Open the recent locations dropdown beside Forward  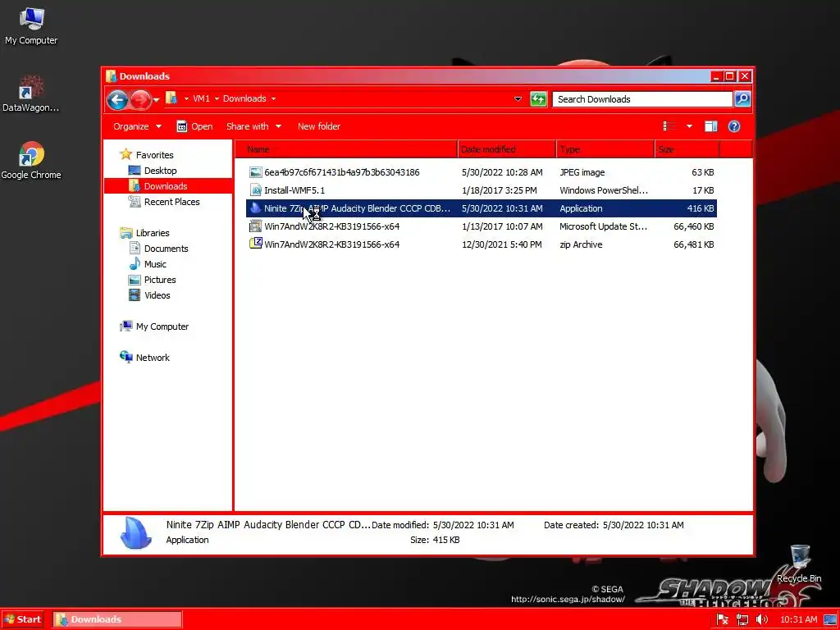pyautogui.click(x=156, y=100)
